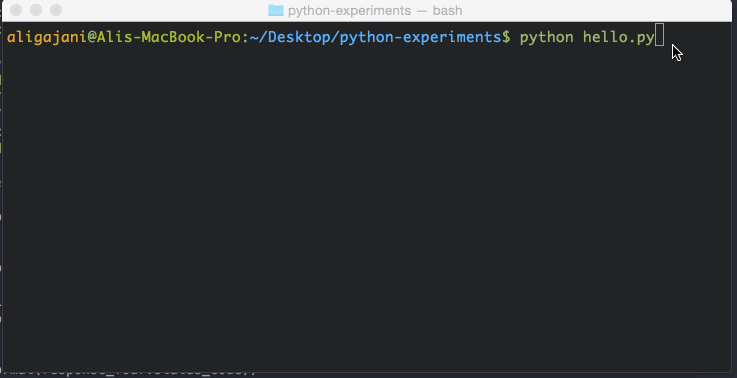Click the 'python-experiments — bash' window title
Screen dimensions: 737x378
coord(375,10)
